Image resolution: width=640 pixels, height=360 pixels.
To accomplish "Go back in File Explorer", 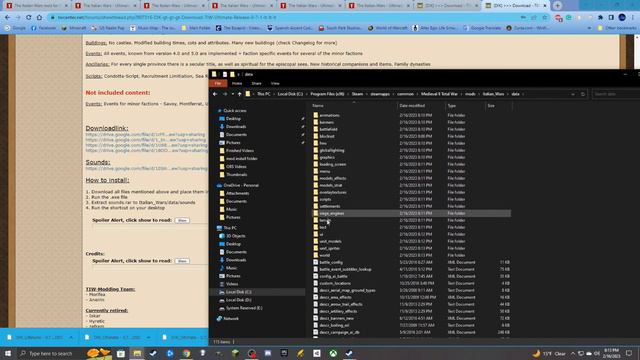I will point(215,94).
